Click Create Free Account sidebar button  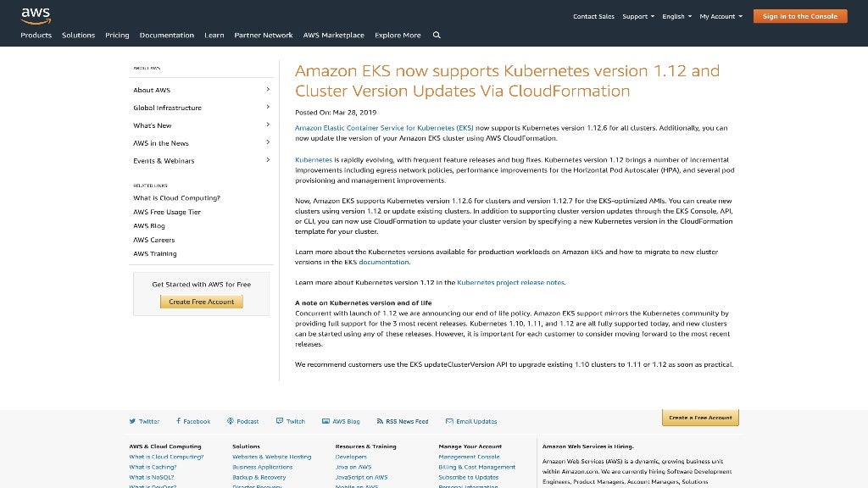click(202, 302)
